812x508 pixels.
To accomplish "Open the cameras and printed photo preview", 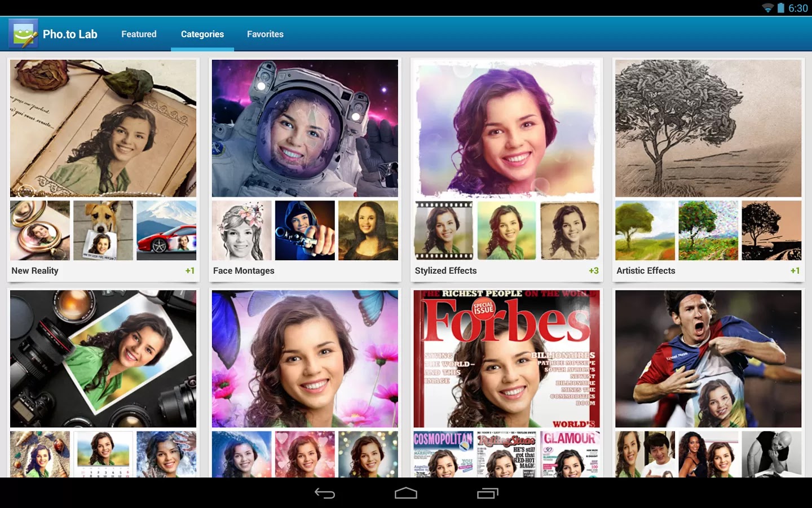I will pos(103,358).
